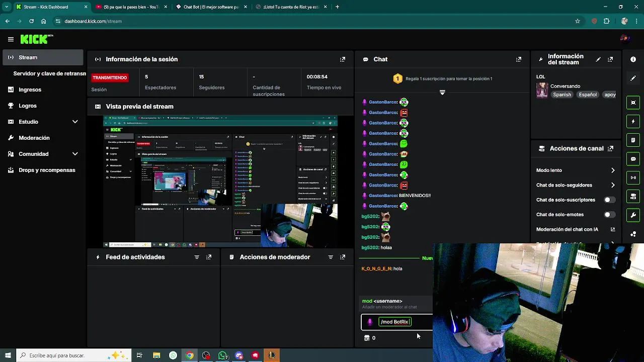Reload the page
This screenshot has width=644, height=362.
(31, 21)
